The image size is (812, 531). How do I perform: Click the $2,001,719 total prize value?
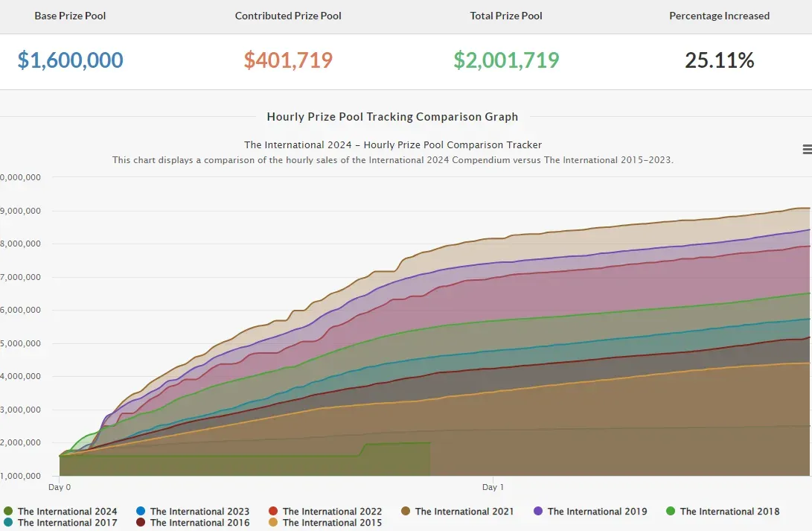point(506,60)
